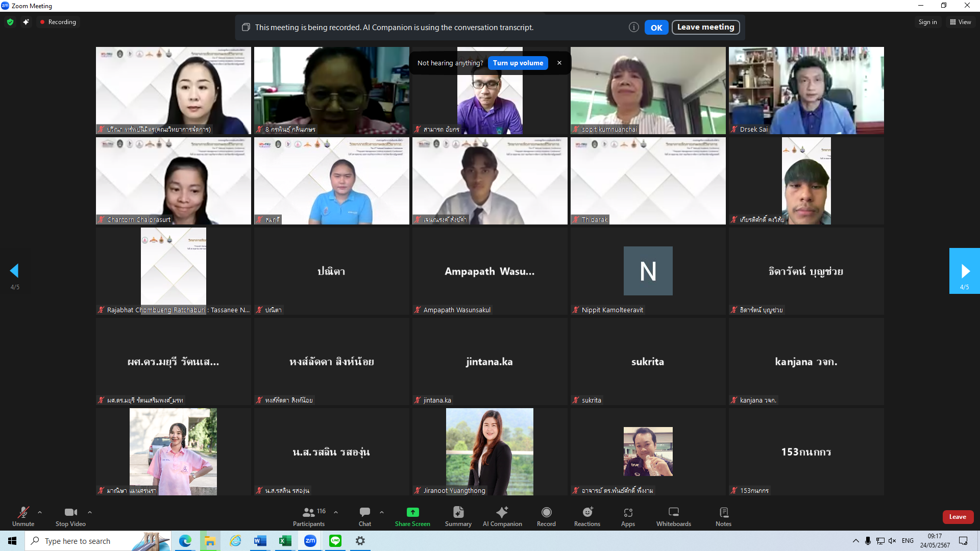Viewport: 980px width, 551px height.
Task: Open the View layout menu
Action: point(960,22)
